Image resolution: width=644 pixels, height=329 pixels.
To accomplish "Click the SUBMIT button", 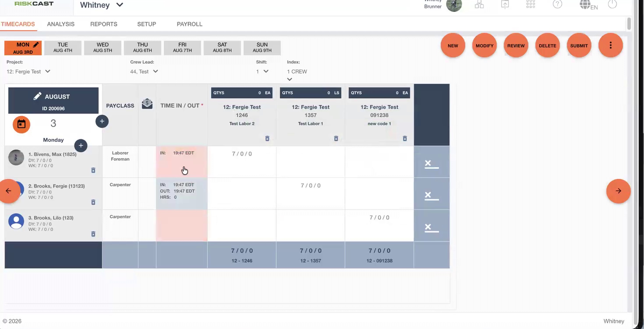I will tap(579, 45).
